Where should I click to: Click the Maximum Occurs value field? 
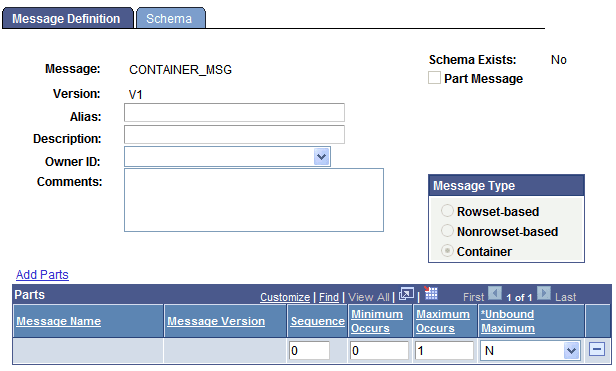(444, 350)
